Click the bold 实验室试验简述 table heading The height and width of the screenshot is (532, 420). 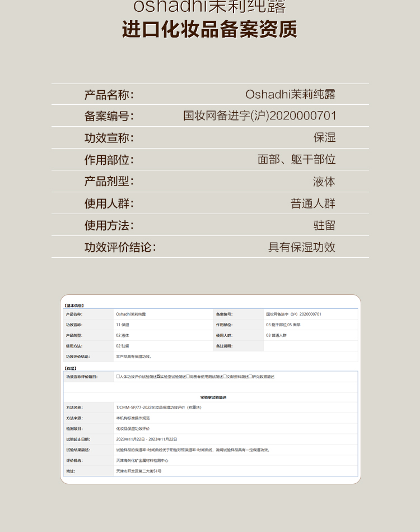click(x=213, y=397)
